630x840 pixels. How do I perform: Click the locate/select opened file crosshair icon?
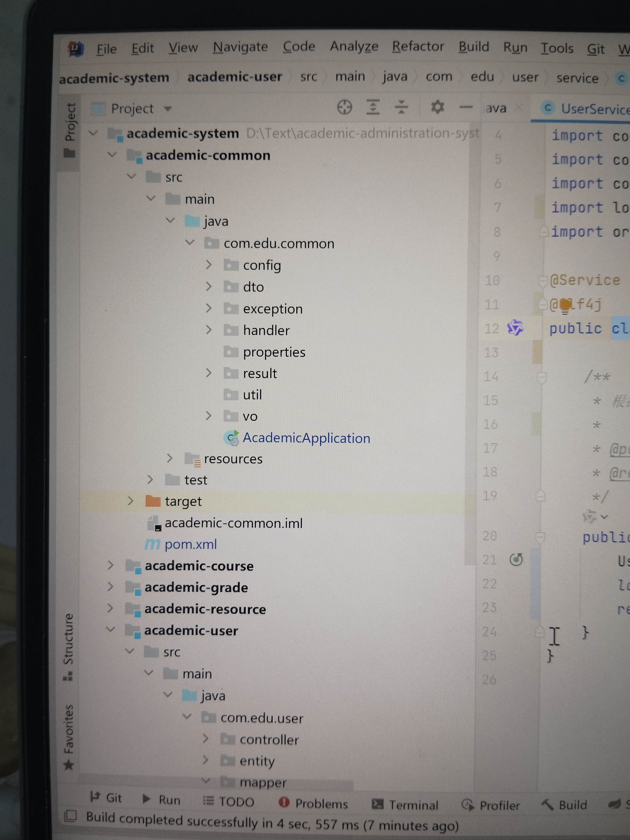point(344,107)
